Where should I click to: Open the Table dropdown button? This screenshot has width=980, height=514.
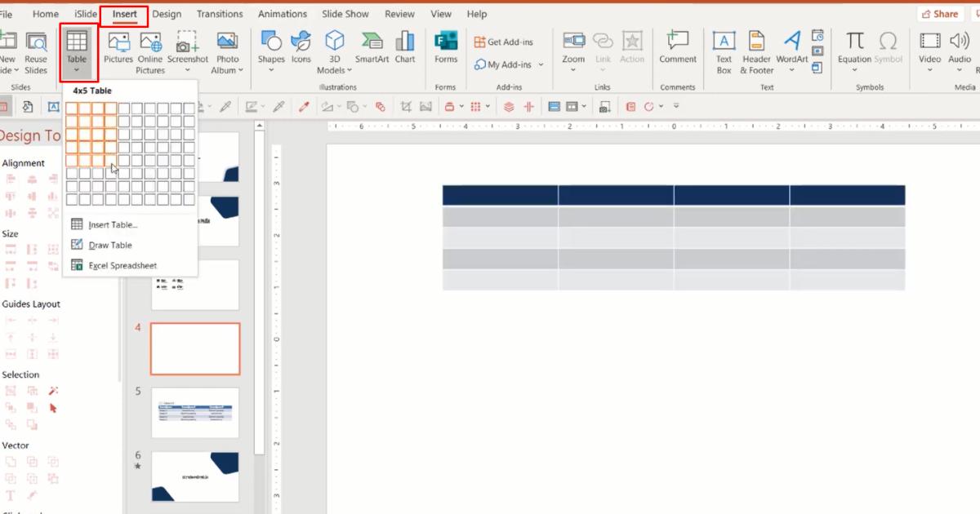77,51
